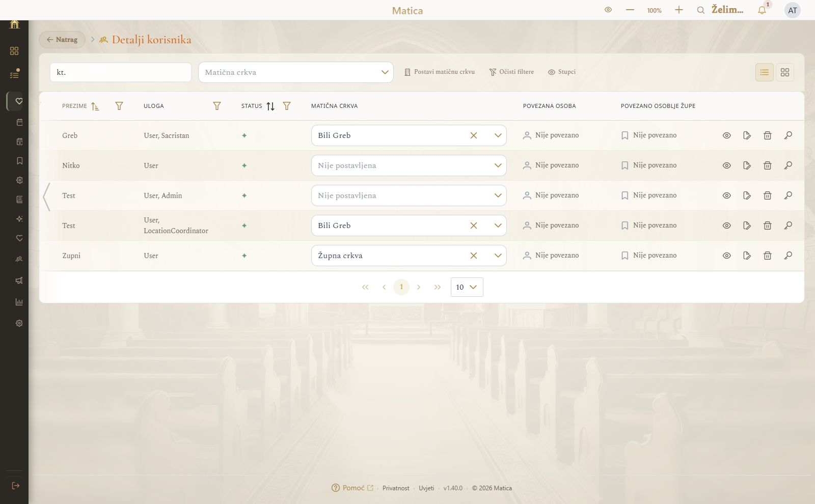The width and height of the screenshot is (815, 504).
Task: Open the Matična crkva filter dropdown
Action: tap(296, 72)
